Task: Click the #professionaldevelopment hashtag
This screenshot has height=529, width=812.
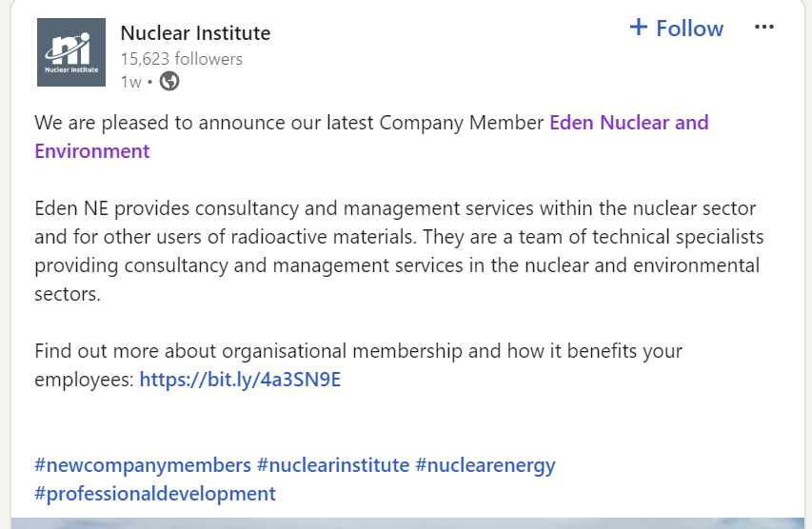Action: click(x=155, y=494)
